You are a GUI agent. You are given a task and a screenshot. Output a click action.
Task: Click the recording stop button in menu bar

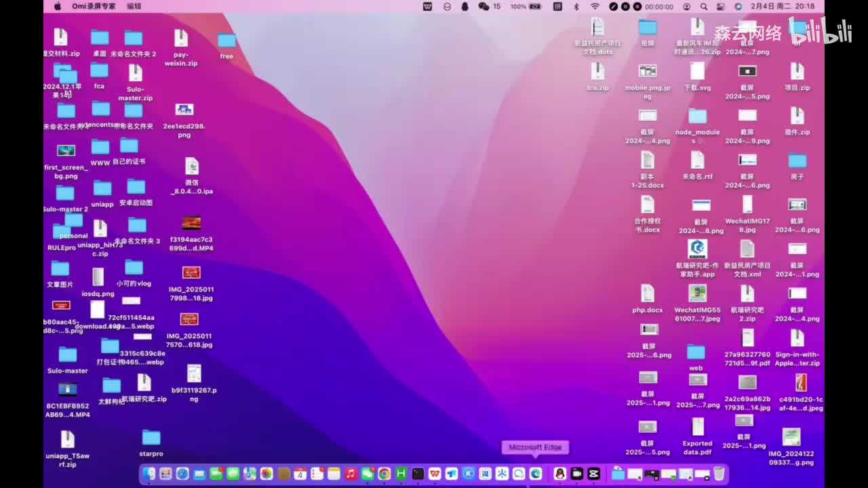pos(636,6)
